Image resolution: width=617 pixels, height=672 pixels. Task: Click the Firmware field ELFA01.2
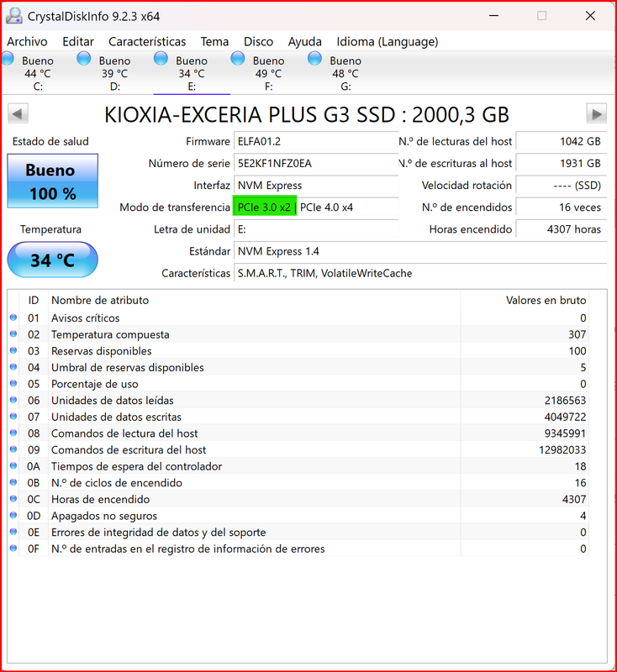tap(316, 141)
